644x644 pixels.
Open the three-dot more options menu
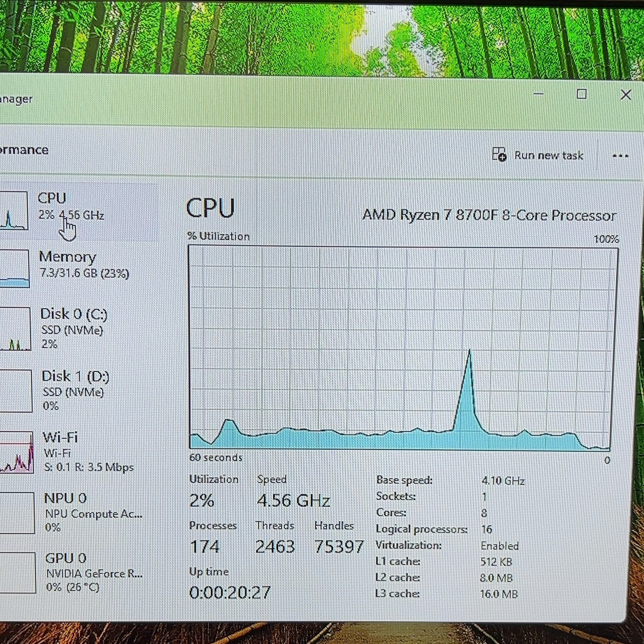pyautogui.click(x=620, y=156)
